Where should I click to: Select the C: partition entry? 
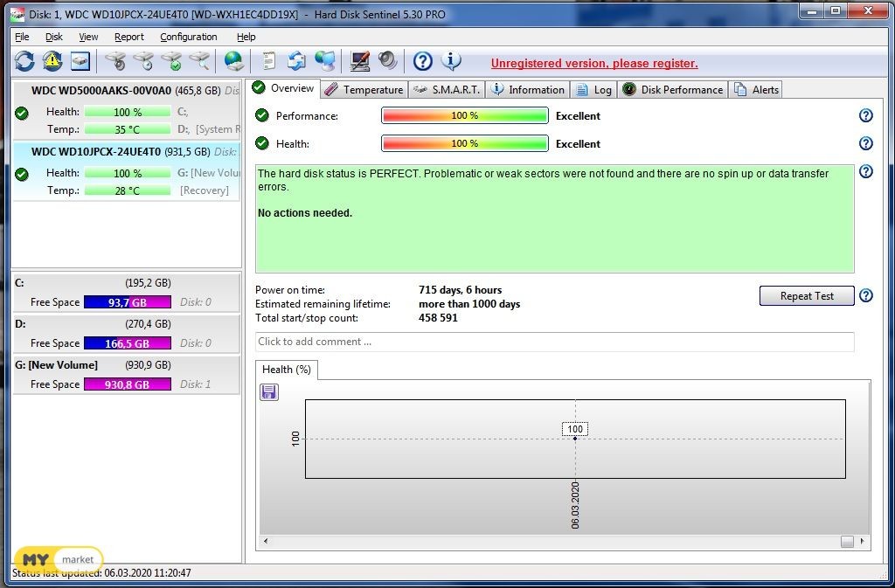[127, 293]
